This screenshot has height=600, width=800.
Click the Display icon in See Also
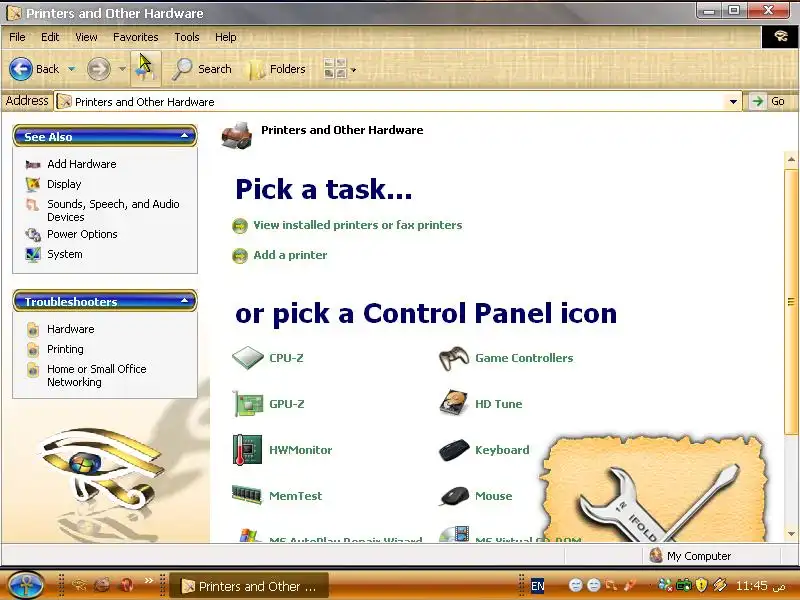tap(33, 184)
